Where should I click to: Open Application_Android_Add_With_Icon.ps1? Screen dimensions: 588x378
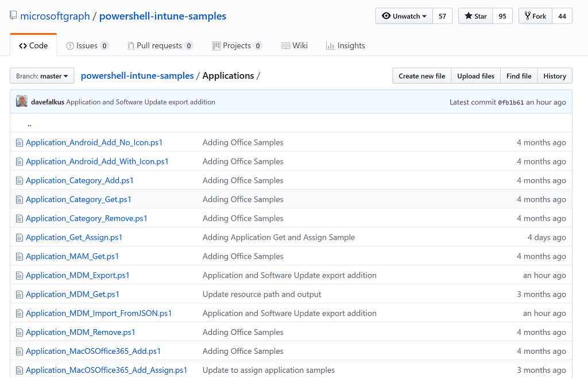click(x=97, y=161)
